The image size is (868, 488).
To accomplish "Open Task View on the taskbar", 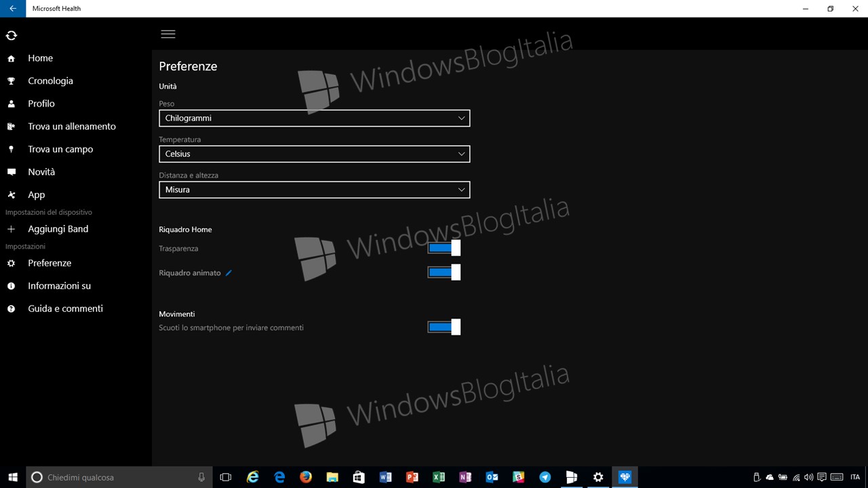I will [226, 477].
